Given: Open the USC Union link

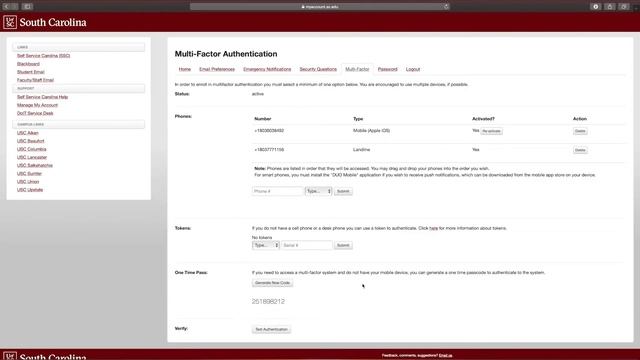Looking at the screenshot, I should click(x=28, y=181).
